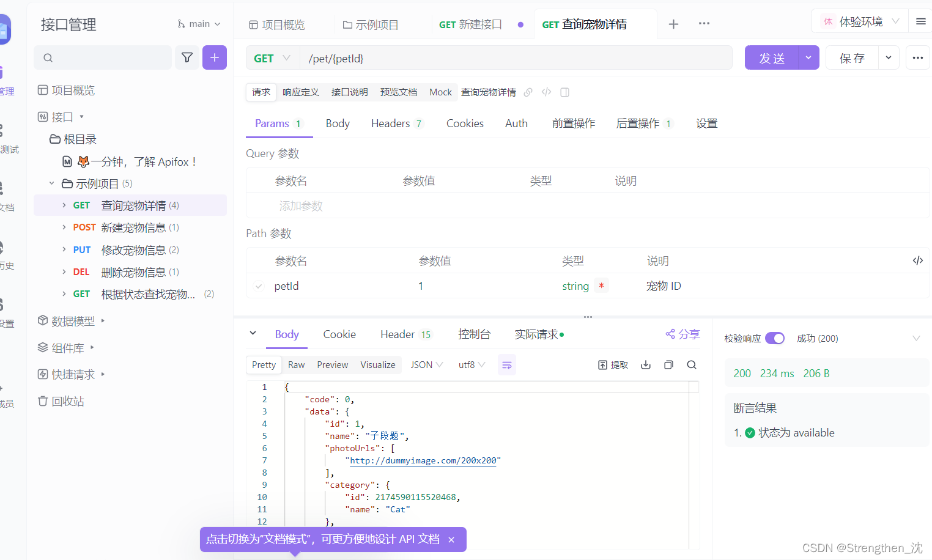The height and width of the screenshot is (560, 932).
Task: Switch response view to Visualize
Action: [378, 365]
